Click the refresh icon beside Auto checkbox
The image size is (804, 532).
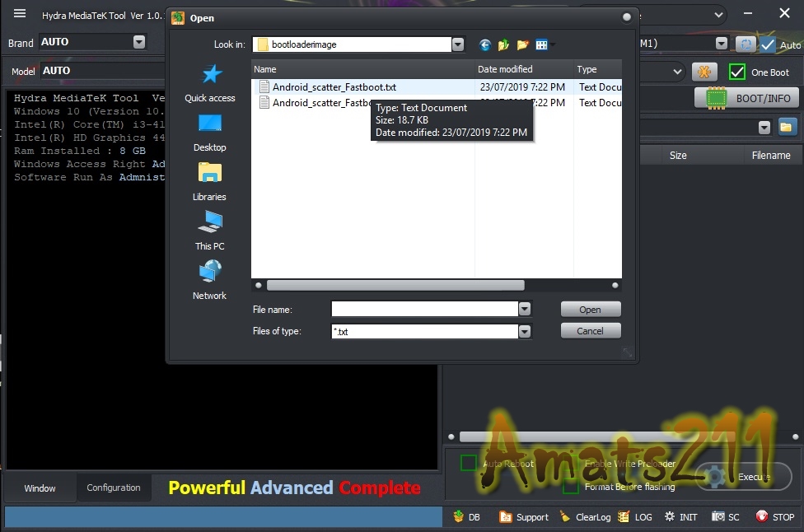(746, 44)
